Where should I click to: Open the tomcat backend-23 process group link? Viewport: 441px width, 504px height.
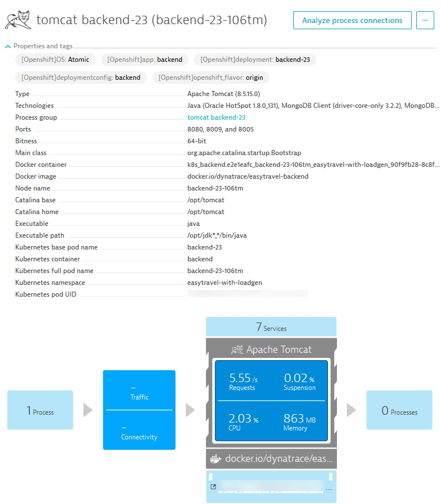217,117
